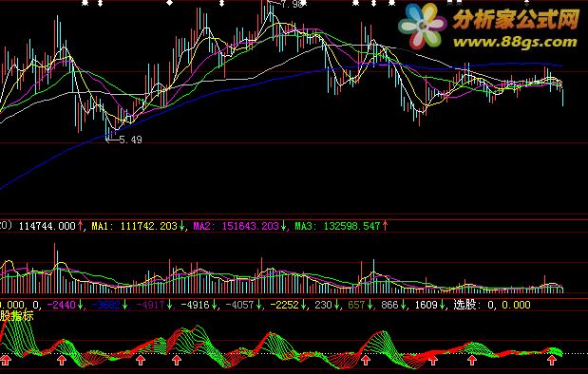Click the green down arrow after MA1 value
The image size is (588, 374).
181,226
